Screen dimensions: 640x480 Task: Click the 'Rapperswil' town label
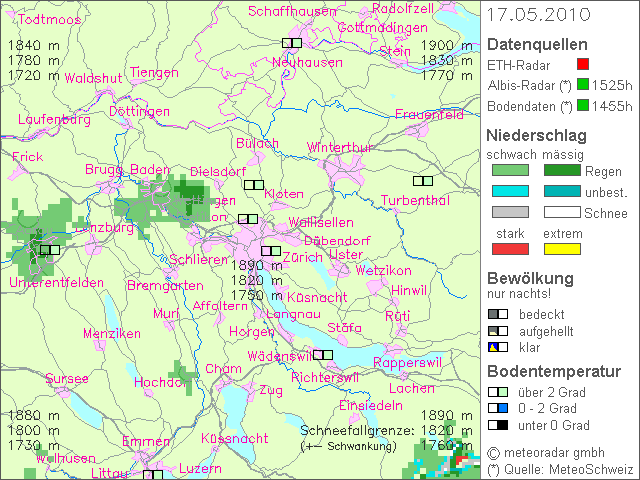407,362
